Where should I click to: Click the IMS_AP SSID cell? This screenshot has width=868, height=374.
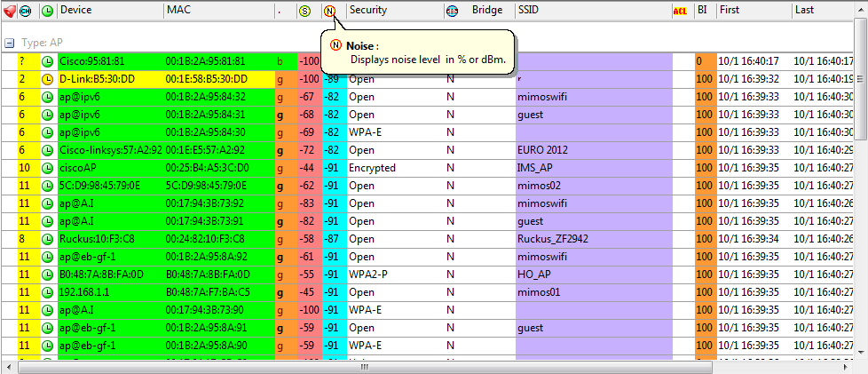[594, 168]
